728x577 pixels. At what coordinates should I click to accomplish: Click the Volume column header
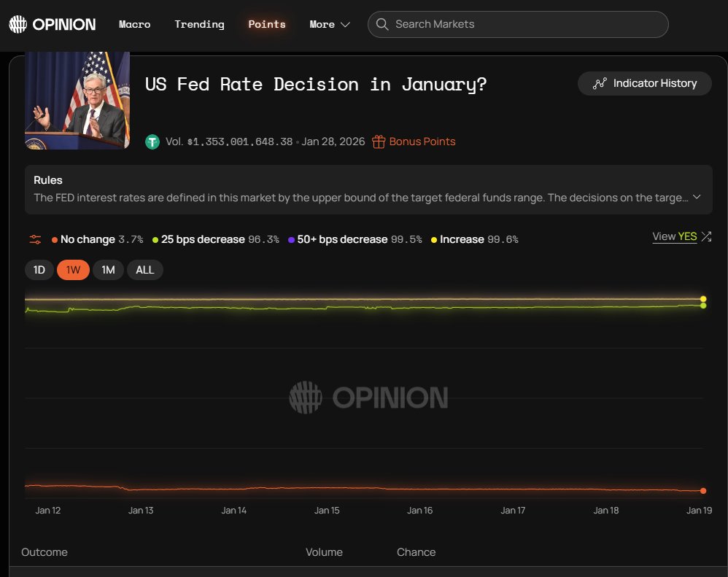coord(324,552)
